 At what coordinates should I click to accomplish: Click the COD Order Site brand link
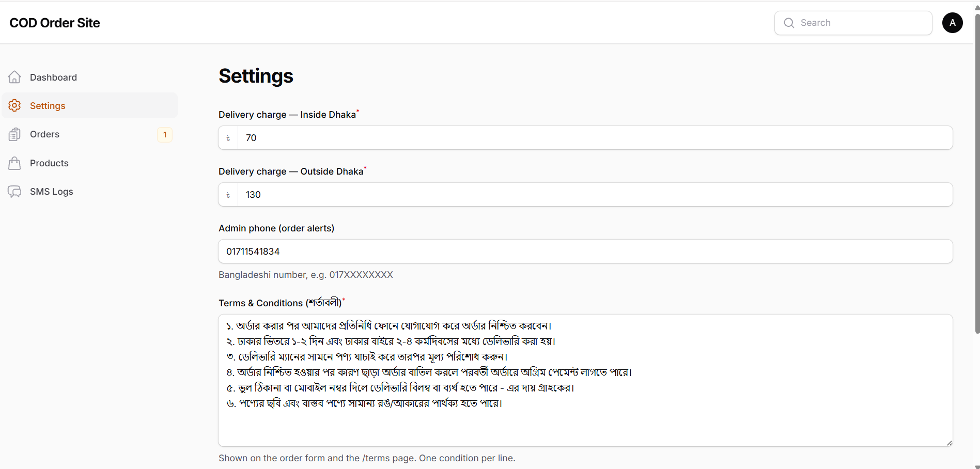(x=55, y=23)
